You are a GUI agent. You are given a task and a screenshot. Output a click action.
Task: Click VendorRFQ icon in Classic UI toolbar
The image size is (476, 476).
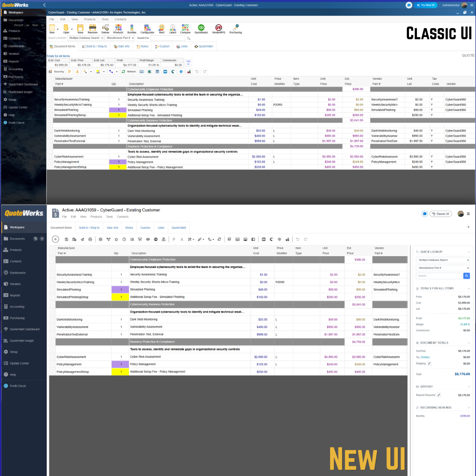[x=219, y=29]
